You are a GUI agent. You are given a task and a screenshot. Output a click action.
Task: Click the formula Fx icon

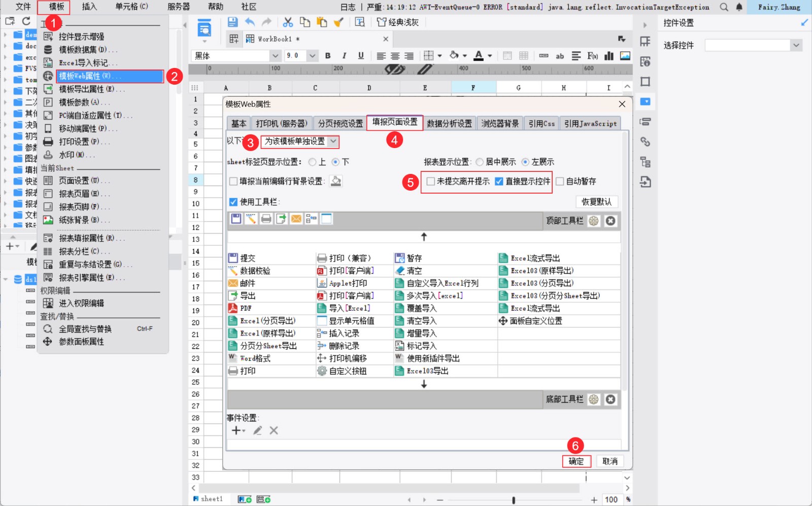pos(592,56)
